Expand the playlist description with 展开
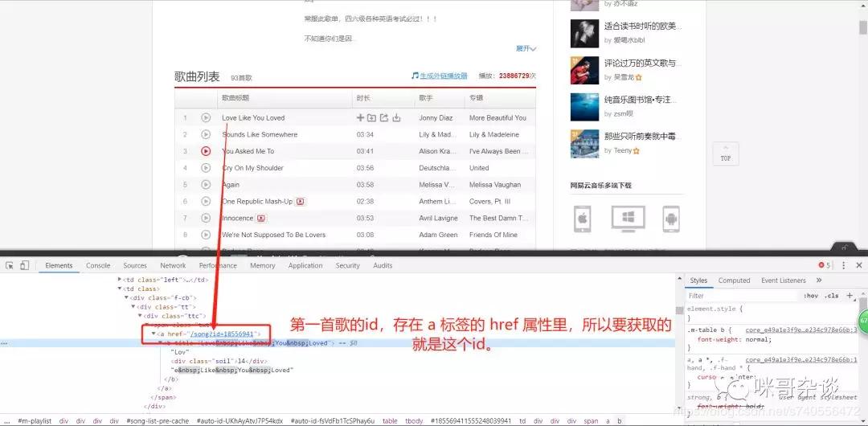Image resolution: width=868 pixels, height=426 pixels. (x=526, y=48)
